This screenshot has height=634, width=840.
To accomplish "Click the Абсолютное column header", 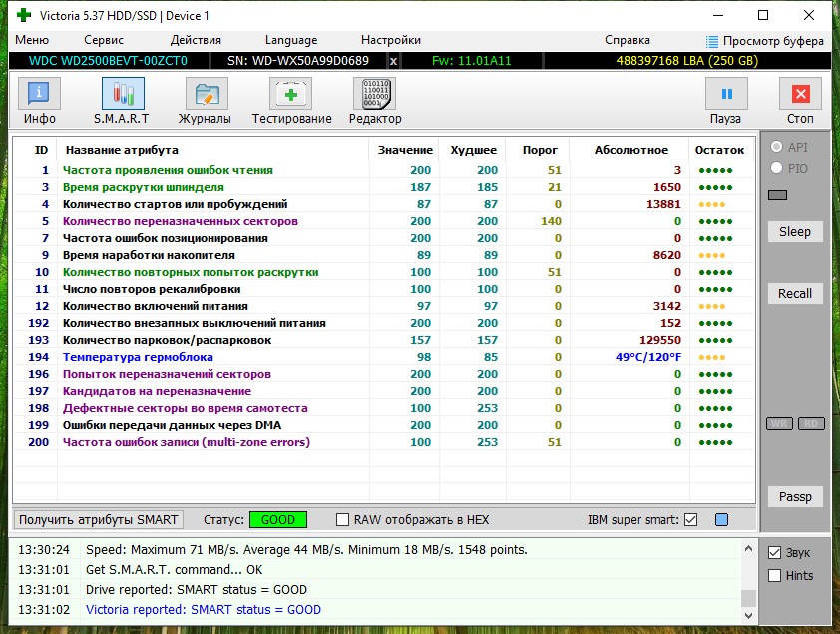I will tap(630, 150).
